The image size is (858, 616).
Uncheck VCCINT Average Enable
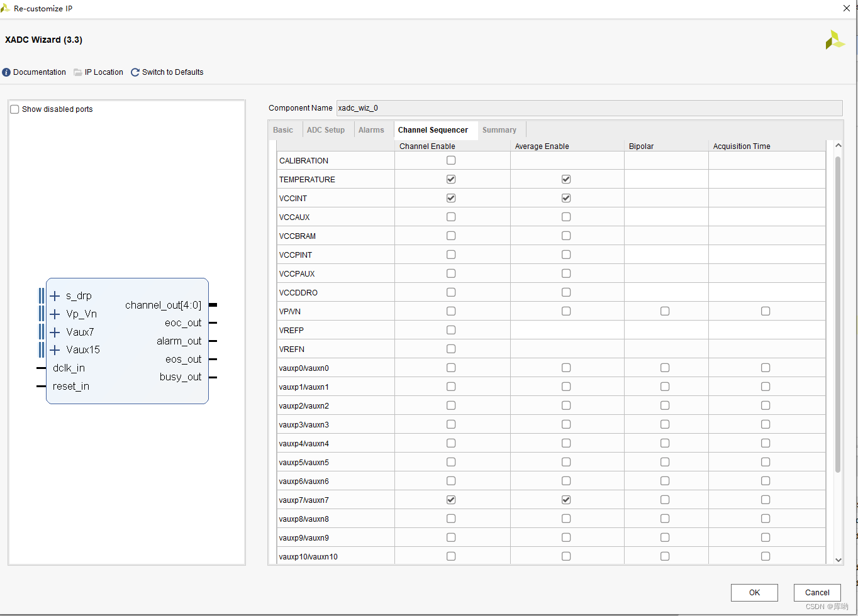pos(566,198)
